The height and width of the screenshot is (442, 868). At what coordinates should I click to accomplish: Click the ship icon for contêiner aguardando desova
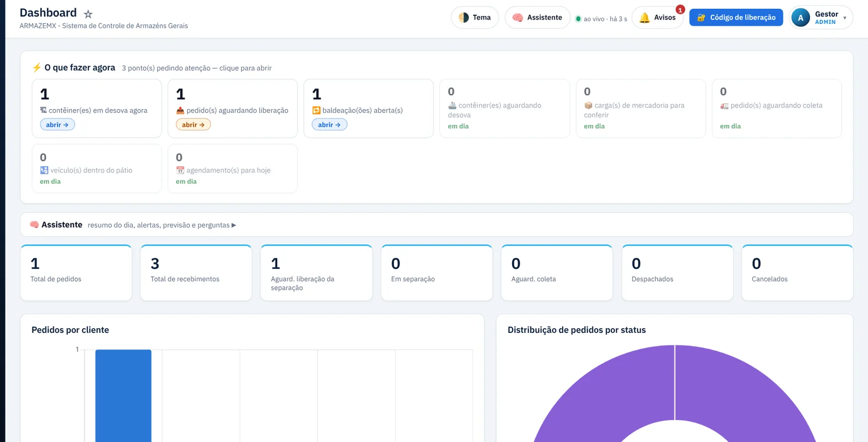point(452,105)
